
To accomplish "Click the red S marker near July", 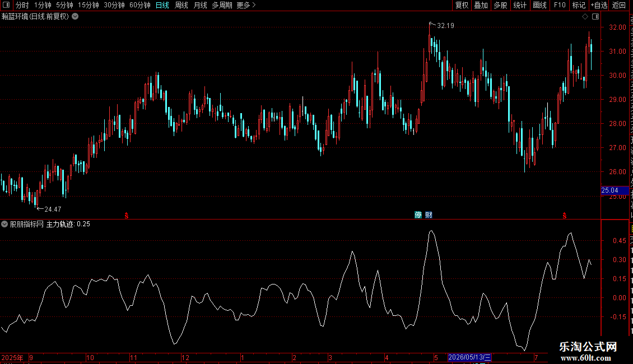I will [x=564, y=216].
